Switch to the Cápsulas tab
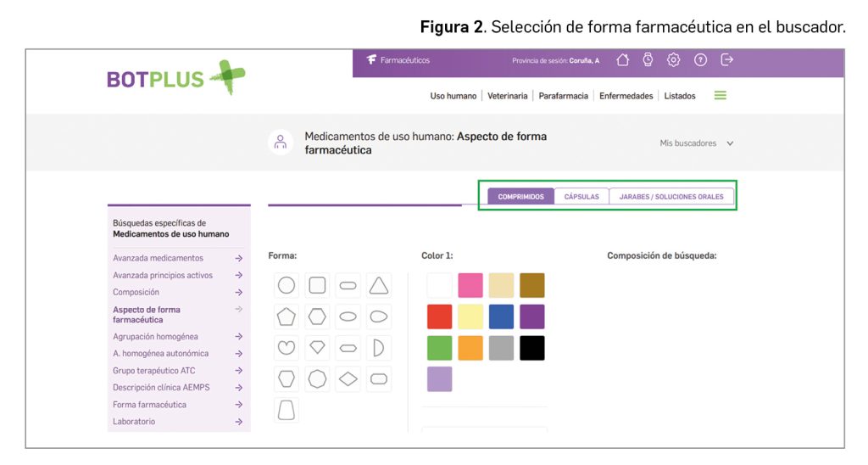The image size is (868, 465). pos(581,197)
